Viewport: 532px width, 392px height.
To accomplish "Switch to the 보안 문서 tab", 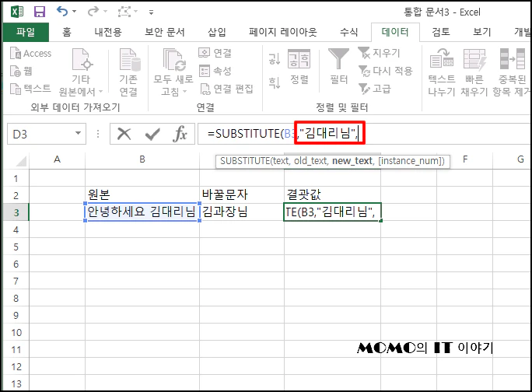I will 165,32.
